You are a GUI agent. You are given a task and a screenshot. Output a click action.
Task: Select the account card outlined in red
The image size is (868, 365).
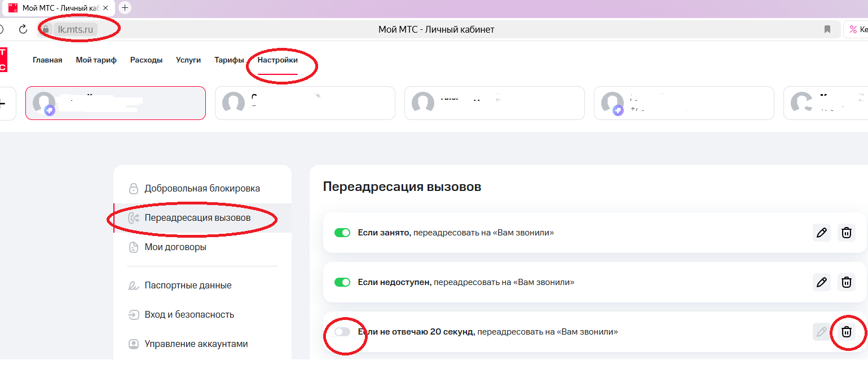click(116, 103)
